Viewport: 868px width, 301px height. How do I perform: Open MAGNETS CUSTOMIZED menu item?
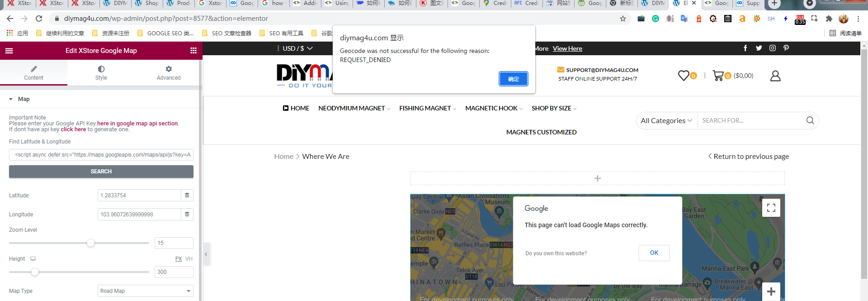point(541,132)
